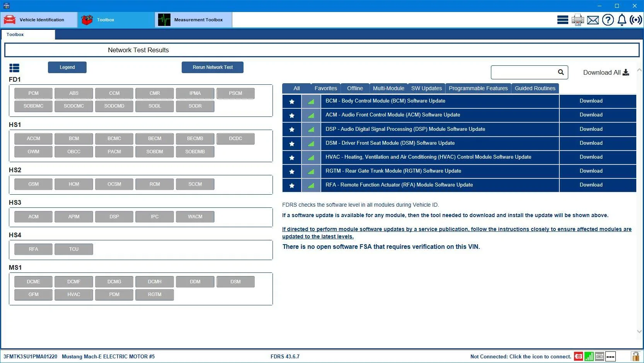
Task: Click the gray device icon in status bar
Action: coord(600,356)
